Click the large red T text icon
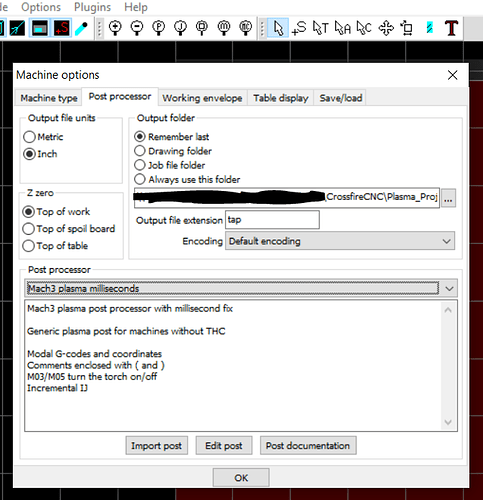Image resolution: width=483 pixels, height=500 pixels. (451, 28)
